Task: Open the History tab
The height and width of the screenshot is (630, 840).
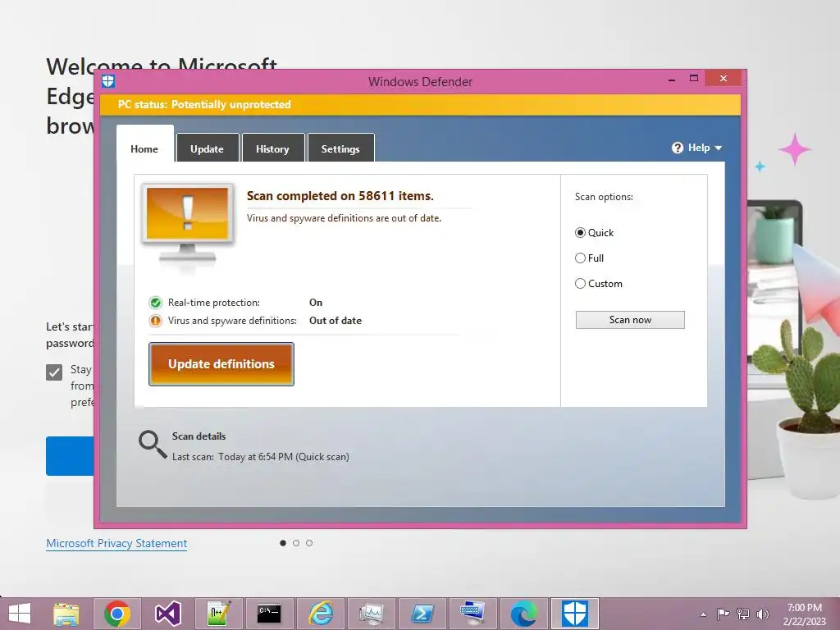Action: pyautogui.click(x=273, y=149)
